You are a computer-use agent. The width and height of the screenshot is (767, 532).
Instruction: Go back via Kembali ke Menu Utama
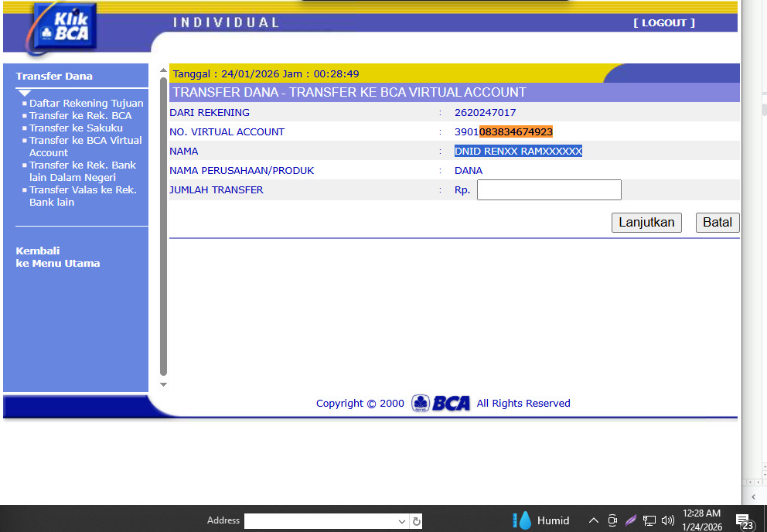point(58,257)
